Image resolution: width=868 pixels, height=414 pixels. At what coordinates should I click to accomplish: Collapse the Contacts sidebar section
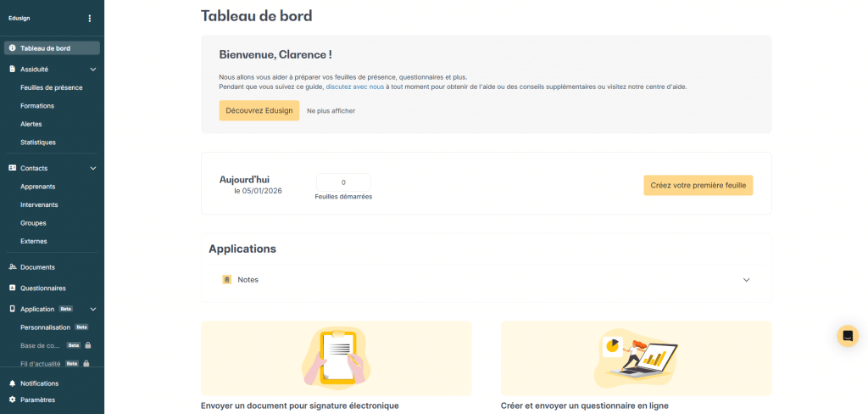tap(93, 168)
